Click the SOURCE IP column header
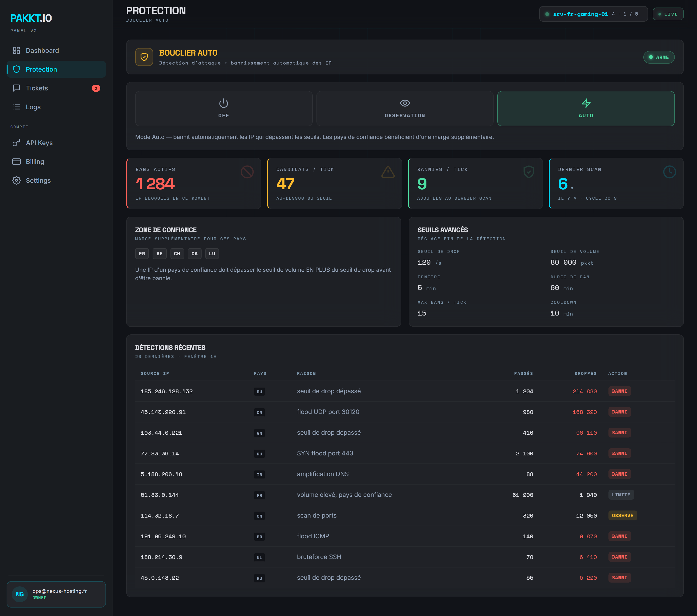Viewport: 697px width, 616px height. (155, 373)
